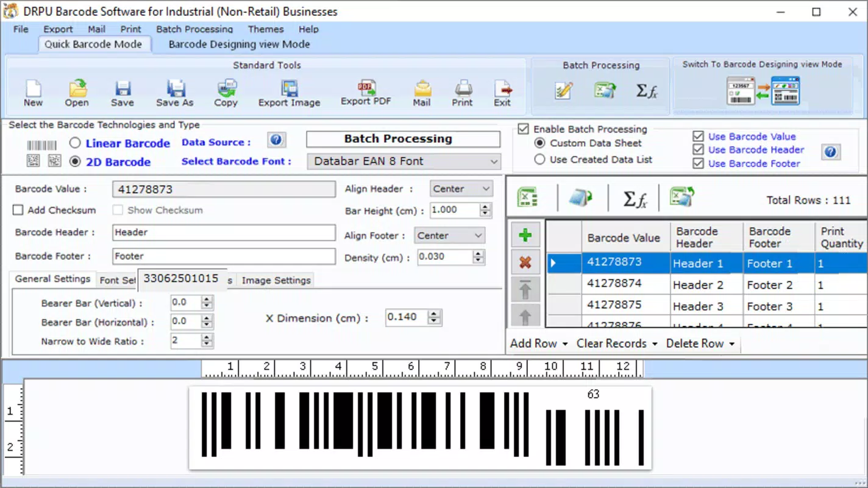This screenshot has height=488, width=868.
Task: Select the Use Created Data List option
Action: coord(539,159)
